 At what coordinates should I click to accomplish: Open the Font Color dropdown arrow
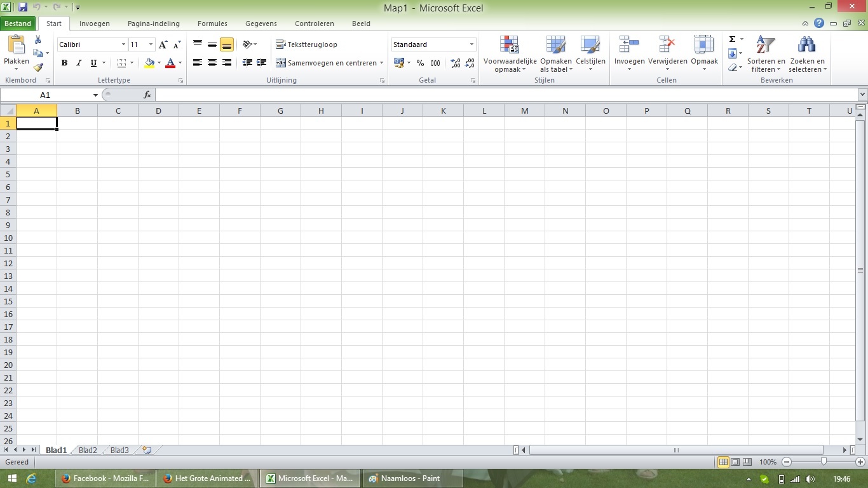coord(180,63)
